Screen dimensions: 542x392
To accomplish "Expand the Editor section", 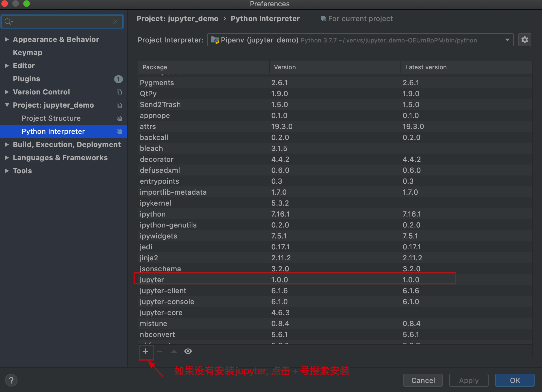I will (x=7, y=66).
